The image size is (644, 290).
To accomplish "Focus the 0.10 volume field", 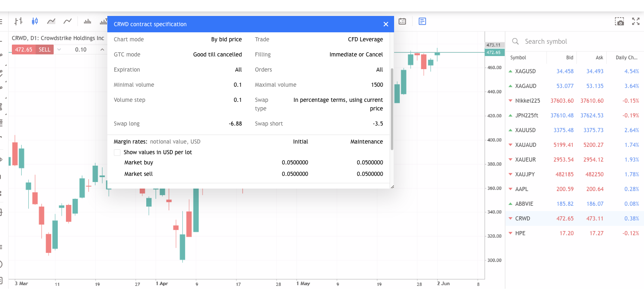I will tap(81, 49).
